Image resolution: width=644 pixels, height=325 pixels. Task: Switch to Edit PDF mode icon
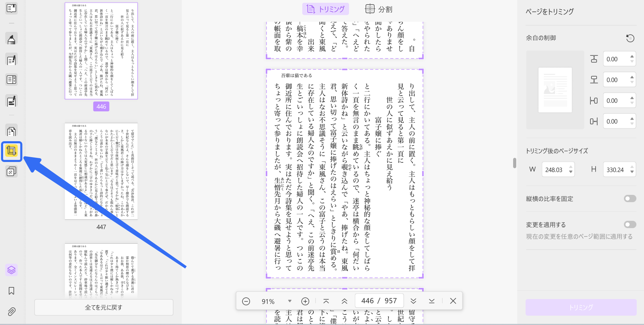pos(11,60)
